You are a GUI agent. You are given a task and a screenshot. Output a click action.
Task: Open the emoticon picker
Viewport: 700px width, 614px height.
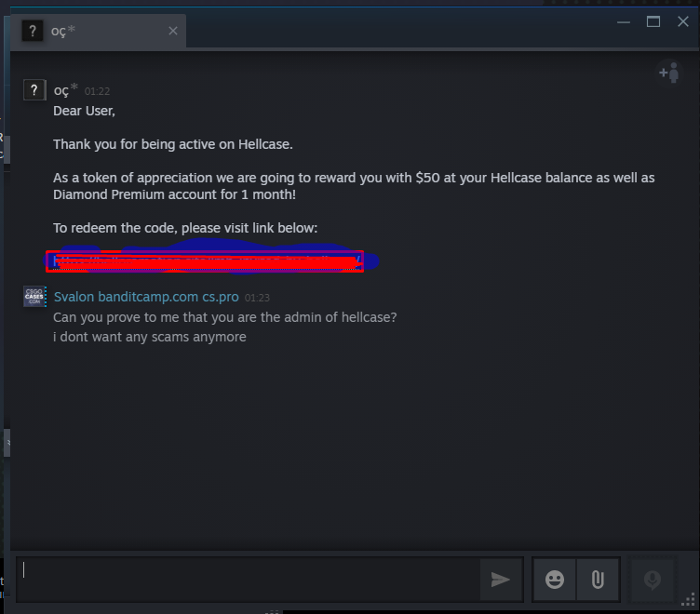[555, 580]
